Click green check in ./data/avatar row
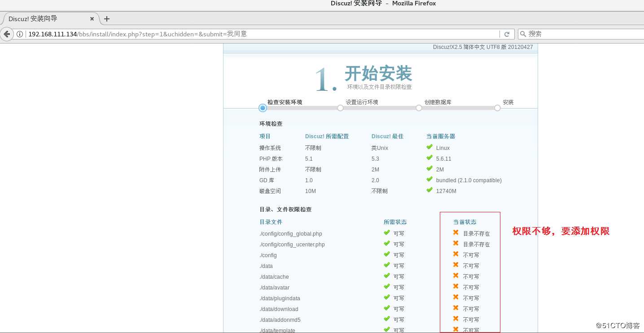 (386, 286)
